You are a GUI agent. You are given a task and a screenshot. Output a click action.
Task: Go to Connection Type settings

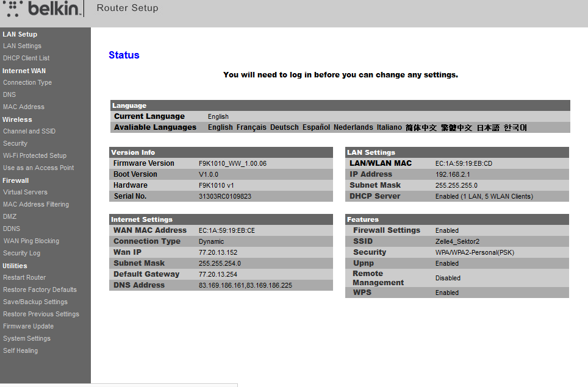coord(27,82)
